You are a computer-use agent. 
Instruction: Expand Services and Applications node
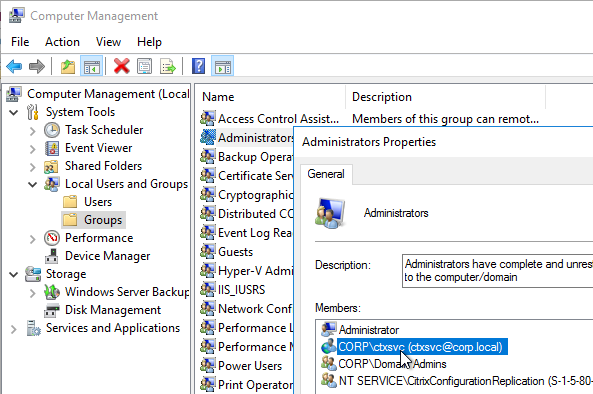point(14,329)
